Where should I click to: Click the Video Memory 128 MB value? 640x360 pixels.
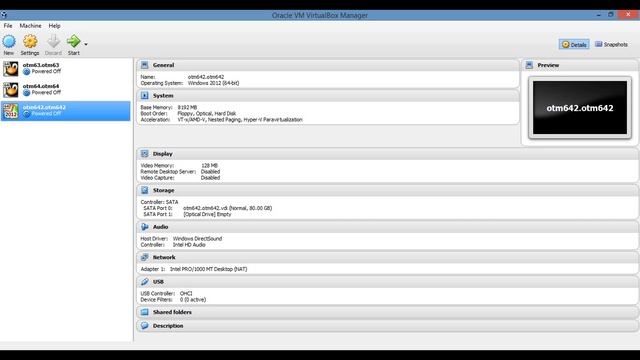click(x=209, y=166)
